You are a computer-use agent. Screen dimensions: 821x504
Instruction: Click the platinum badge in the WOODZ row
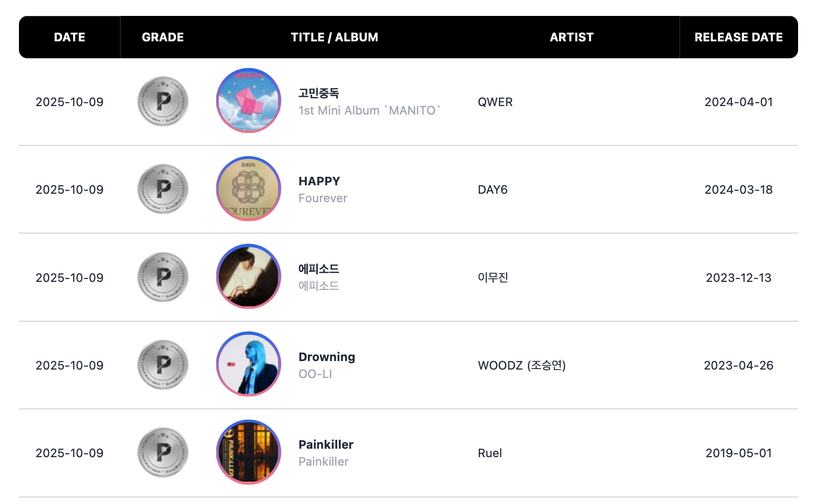click(x=163, y=365)
